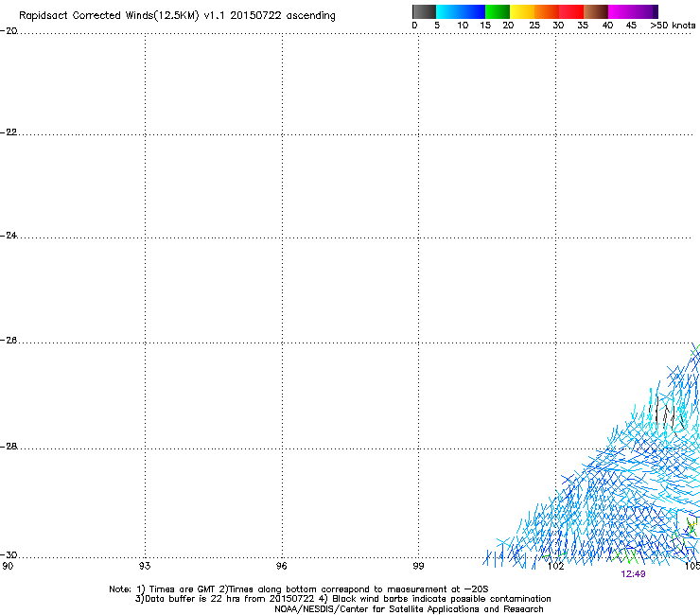Click the note line 'Times are GMT'
This screenshot has height=615, width=700.
pos(183,589)
